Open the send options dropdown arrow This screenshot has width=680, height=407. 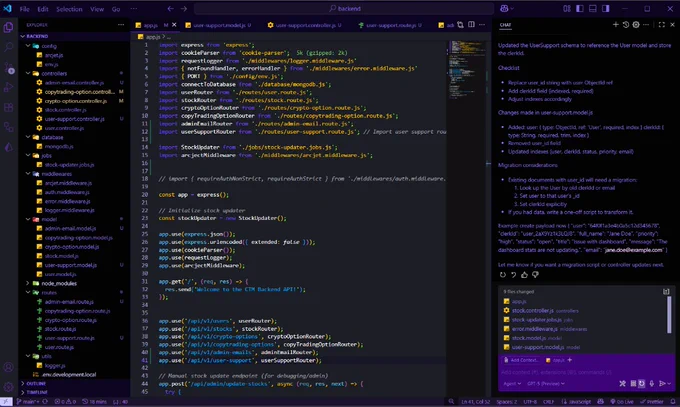point(669,384)
